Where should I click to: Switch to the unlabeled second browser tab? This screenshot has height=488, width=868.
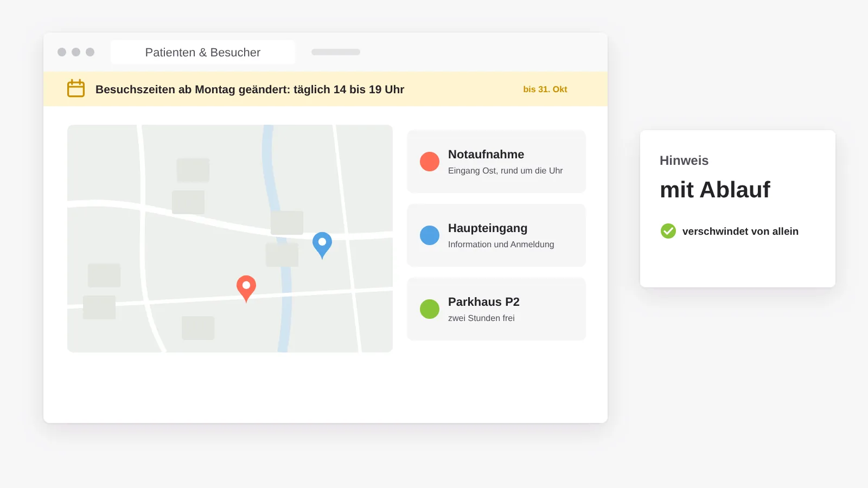pos(336,52)
